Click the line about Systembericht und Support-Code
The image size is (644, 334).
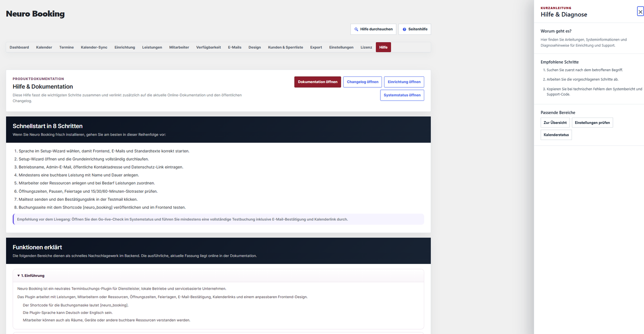(x=594, y=92)
